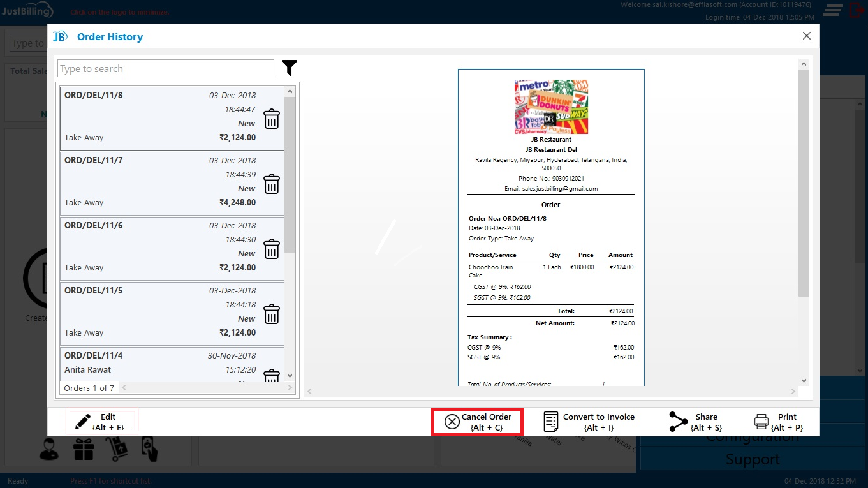The width and height of the screenshot is (868, 488).
Task: Click the order list vertical scrollbar thumb
Action: [x=290, y=175]
